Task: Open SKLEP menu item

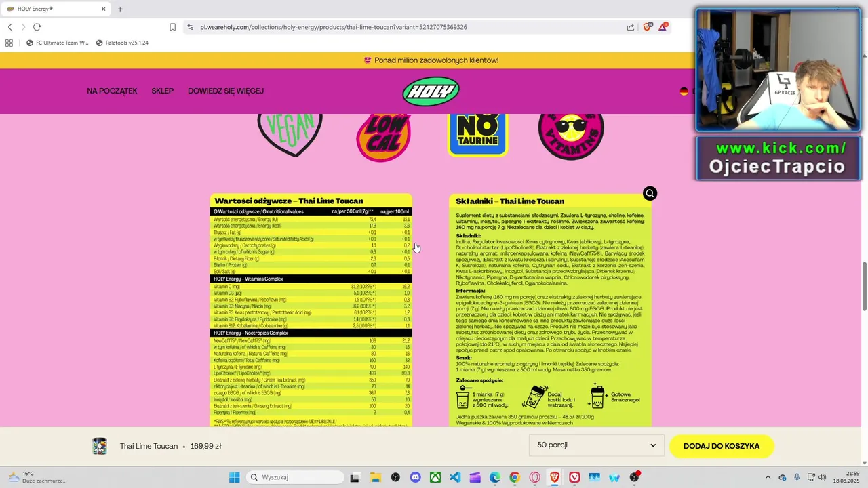Action: tap(163, 91)
